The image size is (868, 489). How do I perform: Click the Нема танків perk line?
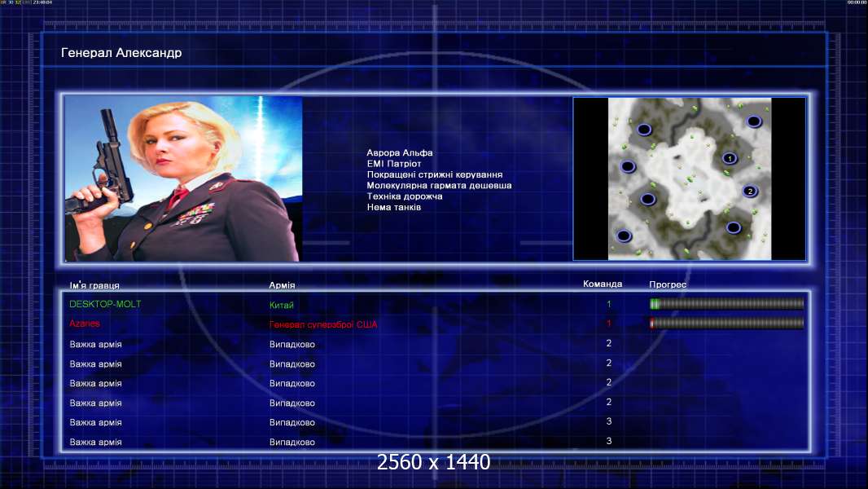click(x=393, y=207)
